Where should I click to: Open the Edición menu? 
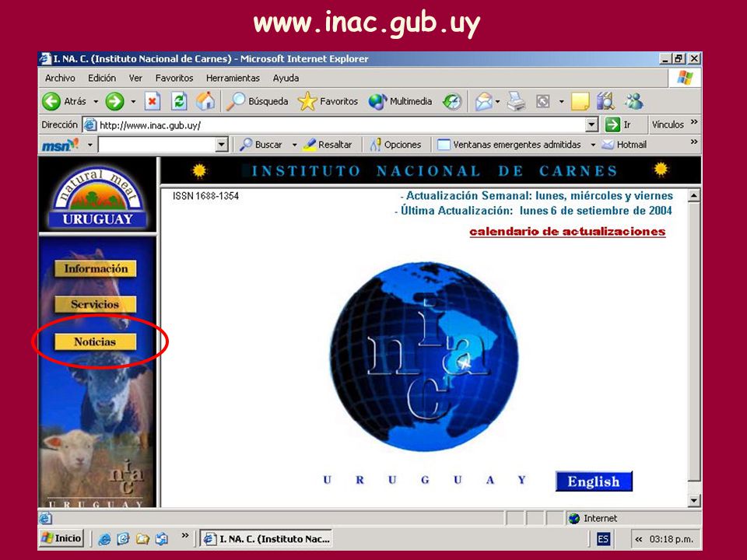click(102, 78)
